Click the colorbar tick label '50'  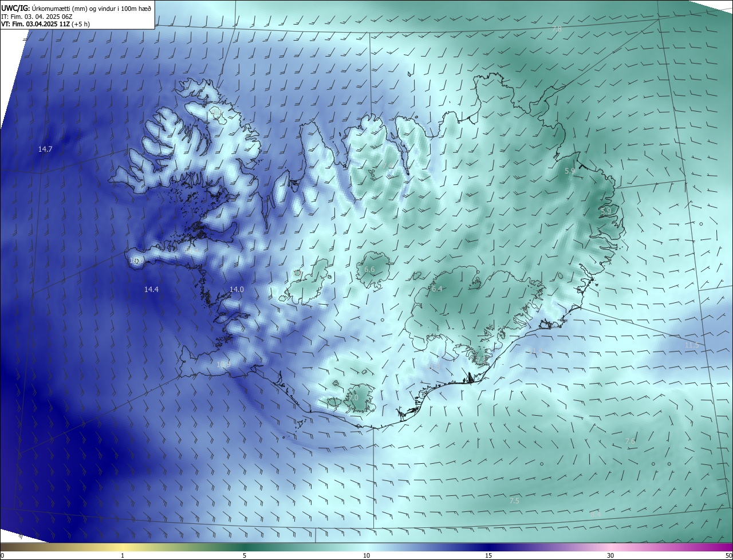[x=728, y=556]
